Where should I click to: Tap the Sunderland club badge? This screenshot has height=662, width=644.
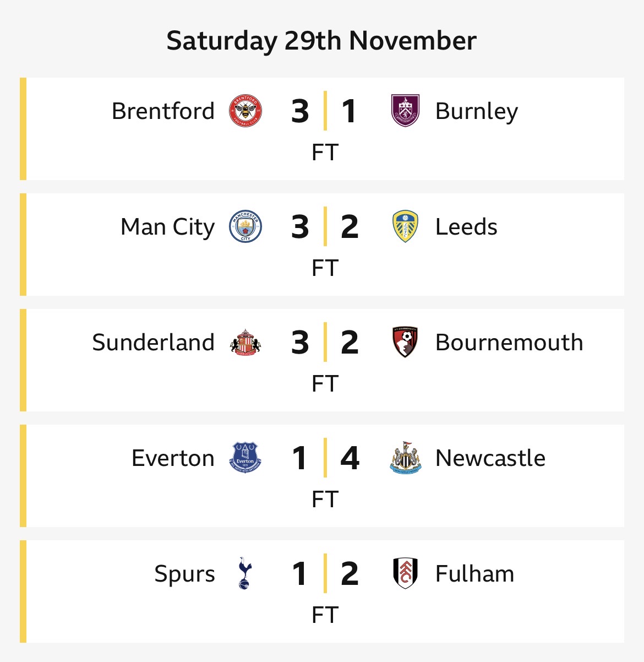pos(245,342)
